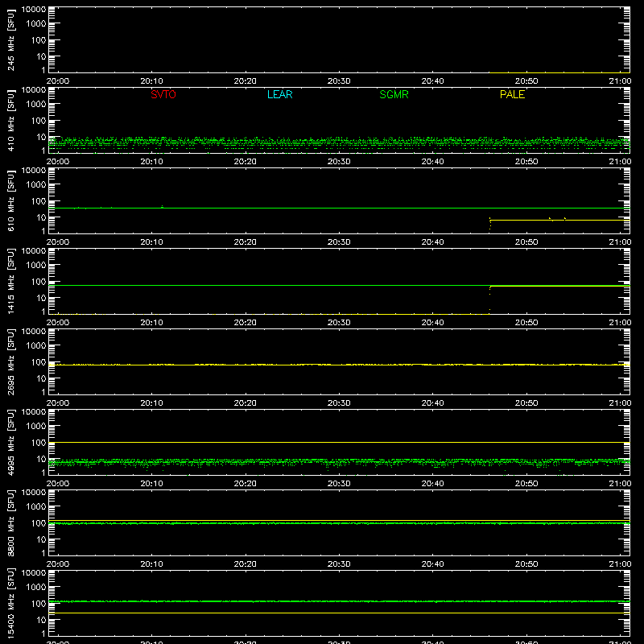Click the 20:00 tick under the 245 MHz panel
644x644 pixels.
pos(58,81)
